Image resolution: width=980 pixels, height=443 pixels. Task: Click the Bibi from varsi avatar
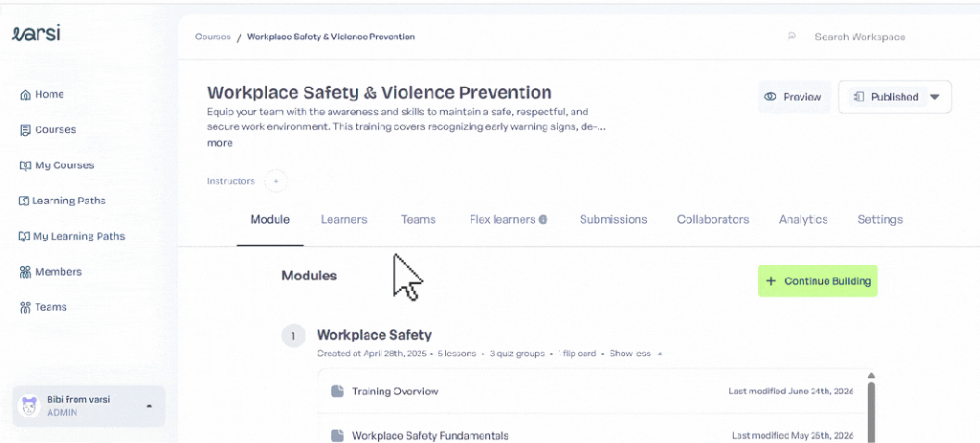(29, 406)
